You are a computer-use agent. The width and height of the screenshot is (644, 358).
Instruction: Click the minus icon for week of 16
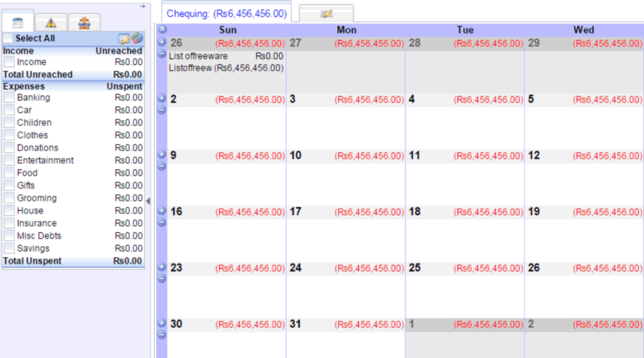click(162, 222)
